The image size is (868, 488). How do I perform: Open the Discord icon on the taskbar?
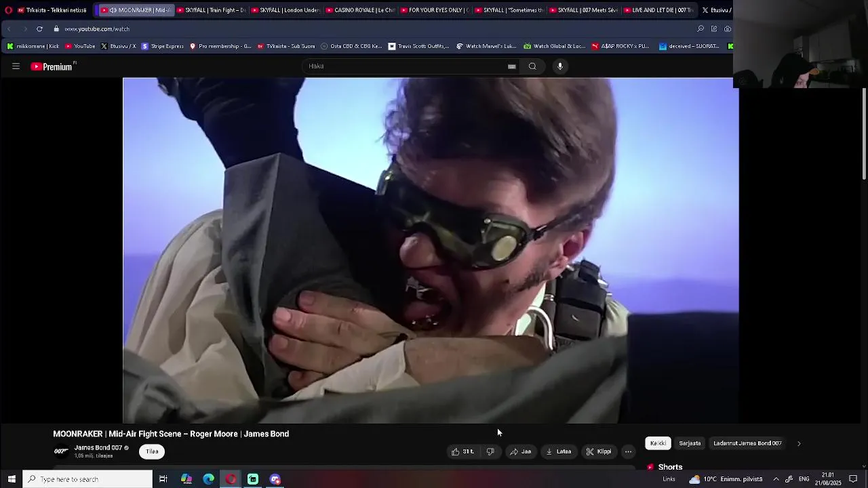[275, 479]
